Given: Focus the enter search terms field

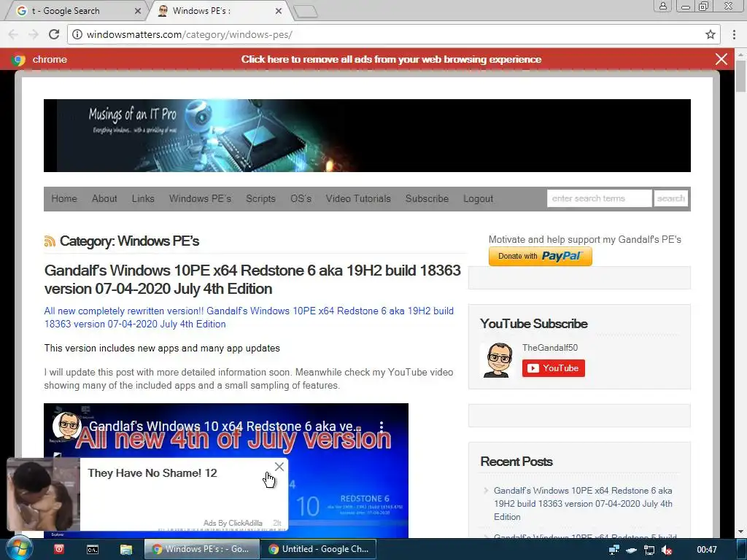Looking at the screenshot, I should (x=600, y=198).
